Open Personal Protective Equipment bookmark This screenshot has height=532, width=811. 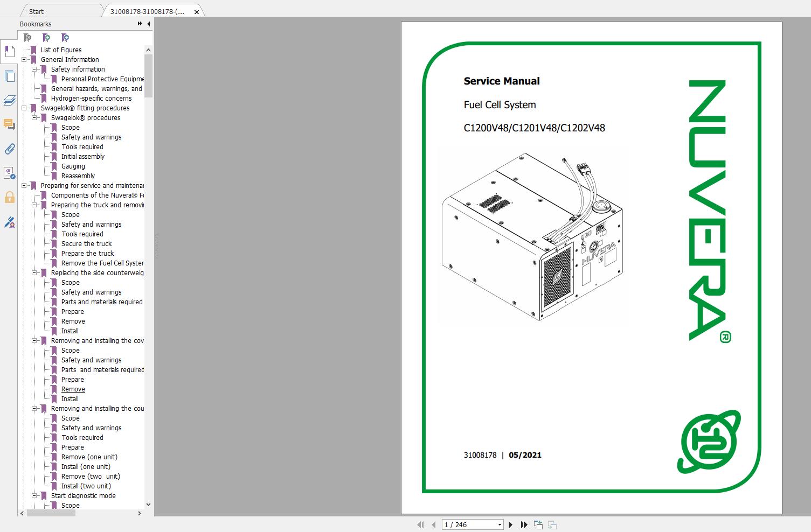[102, 79]
